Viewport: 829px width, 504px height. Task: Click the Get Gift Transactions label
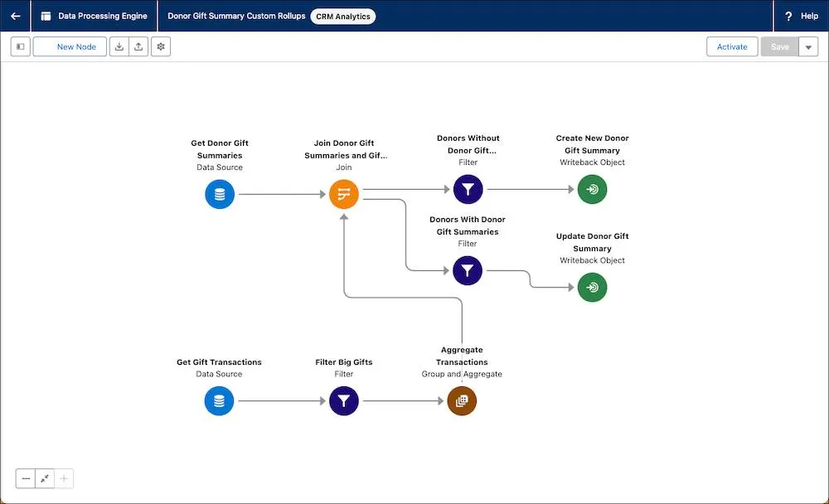(x=219, y=361)
